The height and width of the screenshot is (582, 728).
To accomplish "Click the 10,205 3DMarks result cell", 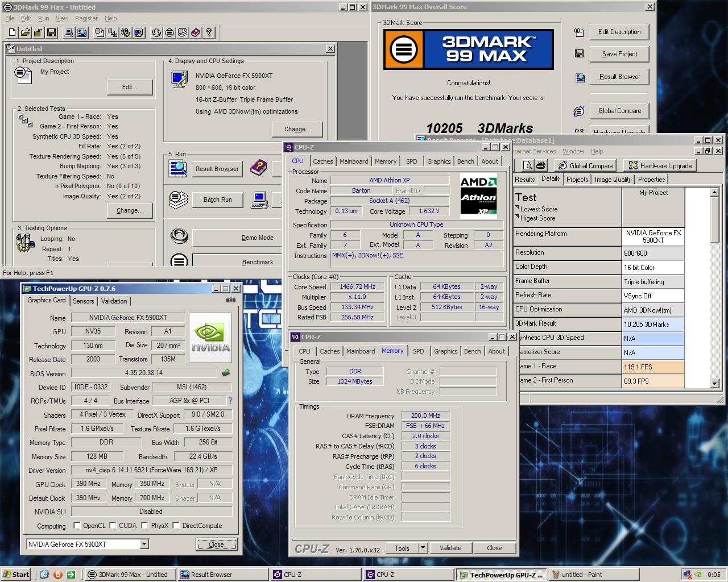I will (653, 324).
